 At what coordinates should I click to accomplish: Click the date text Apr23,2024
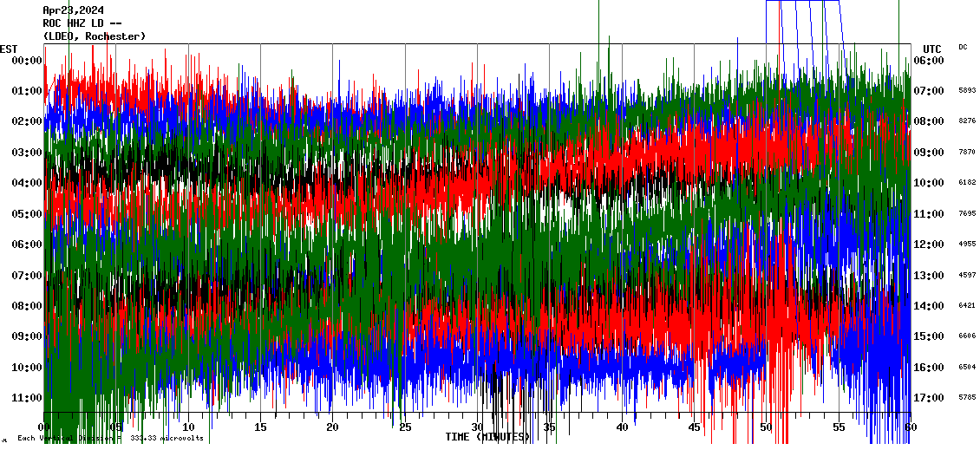(73, 10)
